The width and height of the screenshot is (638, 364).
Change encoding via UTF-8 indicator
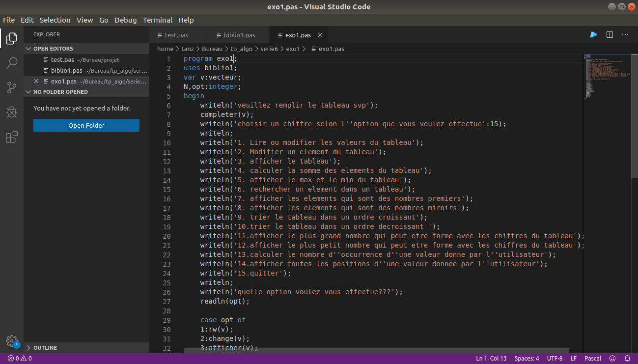point(555,359)
